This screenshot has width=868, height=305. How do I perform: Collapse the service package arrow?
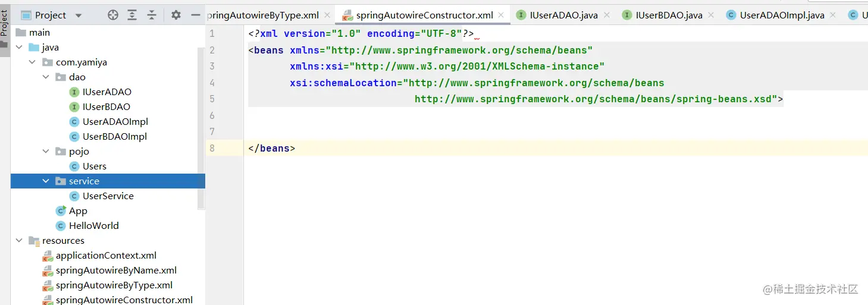[46, 181]
